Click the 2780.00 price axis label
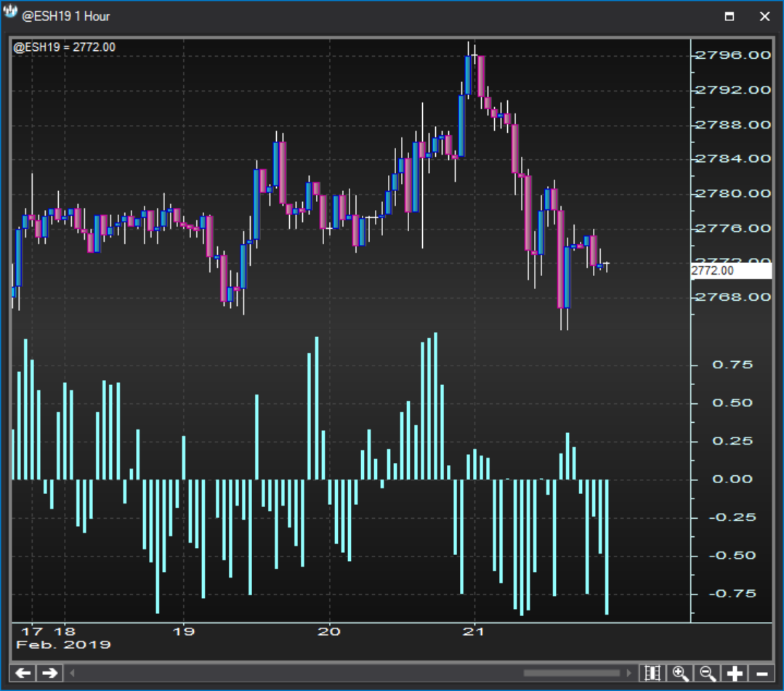Image resolution: width=784 pixels, height=691 pixels. pyautogui.click(x=733, y=193)
